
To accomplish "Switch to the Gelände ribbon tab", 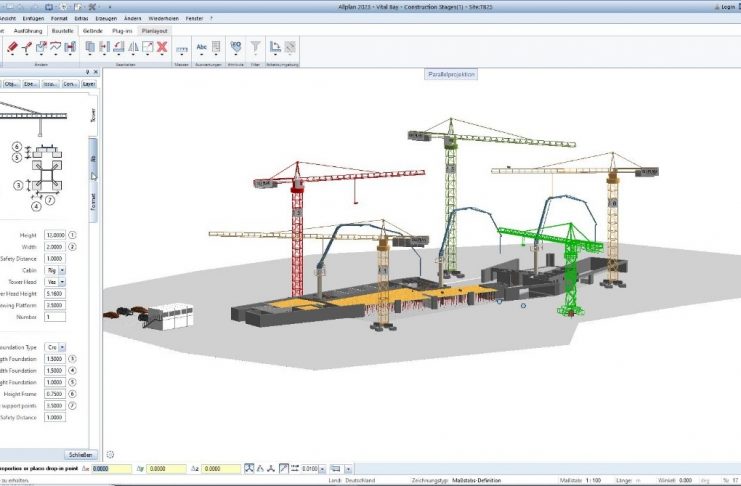I will (93, 31).
